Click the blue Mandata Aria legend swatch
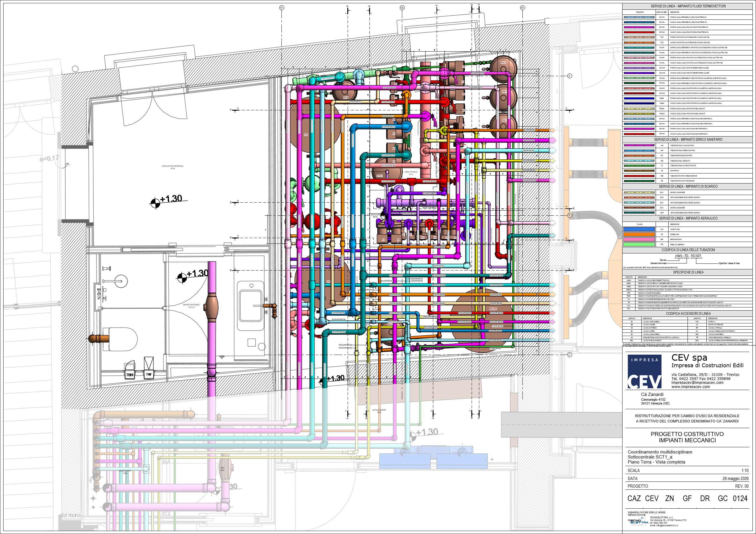Image resolution: width=756 pixels, height=534 pixels. [639, 229]
